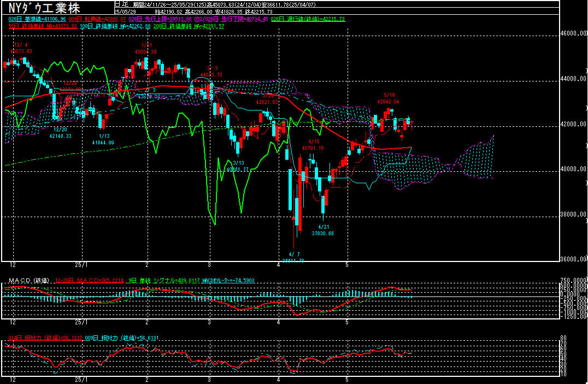Click the 12-26日 MACD=365.2214 legend
Viewport: 588px width, 384px height.
[89, 281]
